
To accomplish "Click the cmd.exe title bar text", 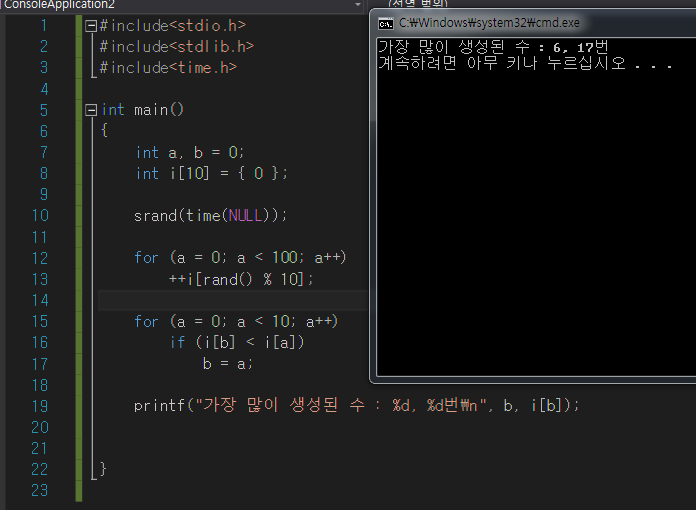I will [x=489, y=23].
